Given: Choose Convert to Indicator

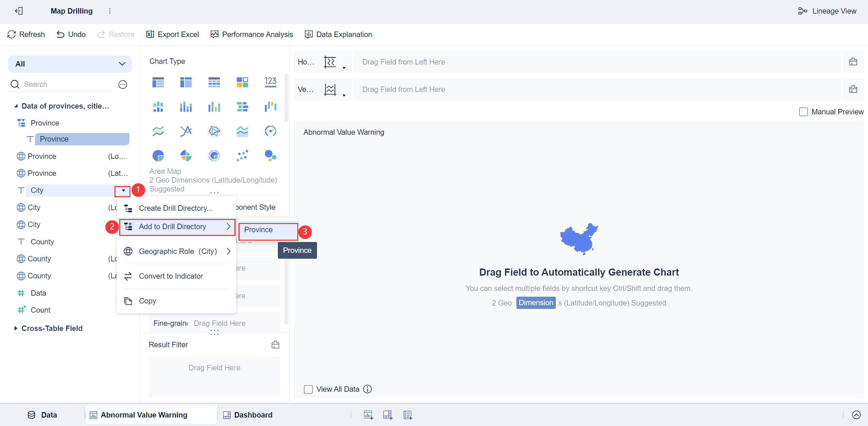Looking at the screenshot, I should point(176,276).
